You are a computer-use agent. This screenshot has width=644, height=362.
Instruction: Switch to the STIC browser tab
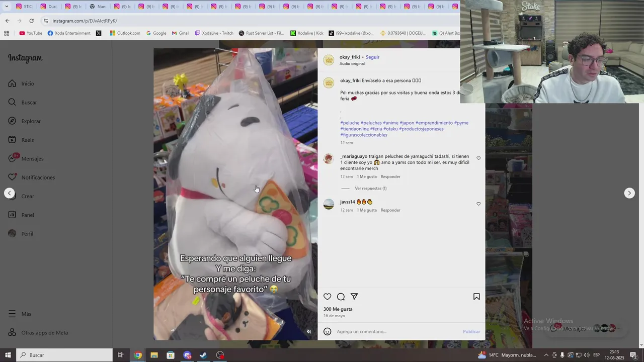24,7
